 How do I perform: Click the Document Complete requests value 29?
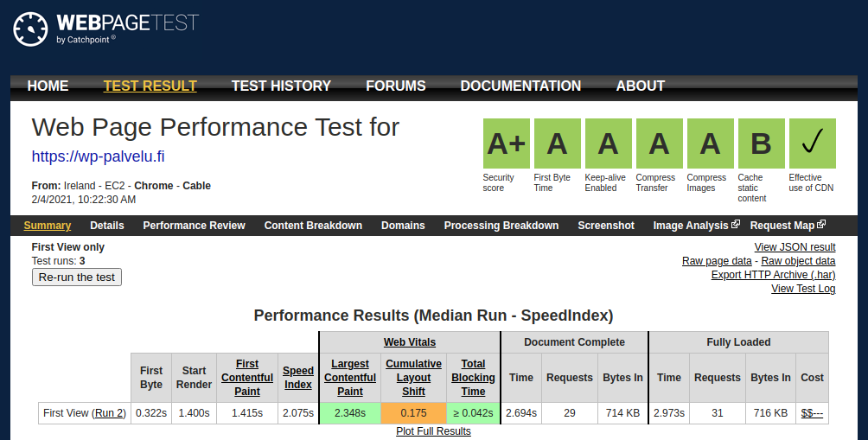pos(570,413)
